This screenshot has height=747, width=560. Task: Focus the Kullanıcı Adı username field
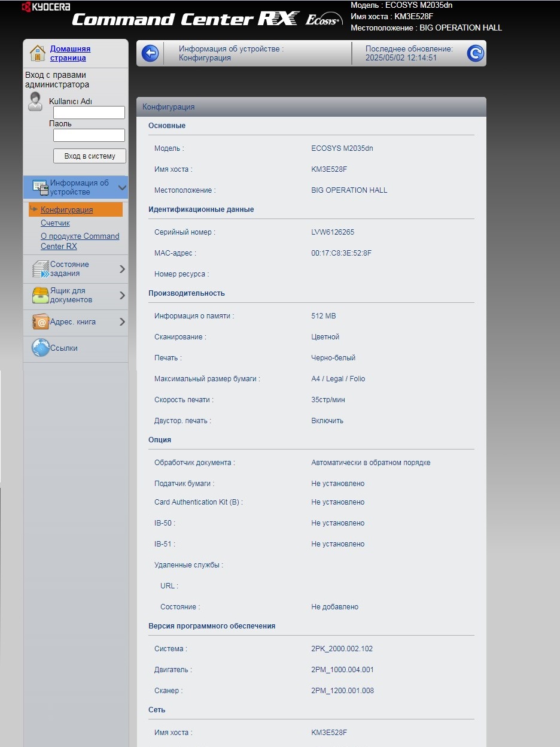pos(89,113)
